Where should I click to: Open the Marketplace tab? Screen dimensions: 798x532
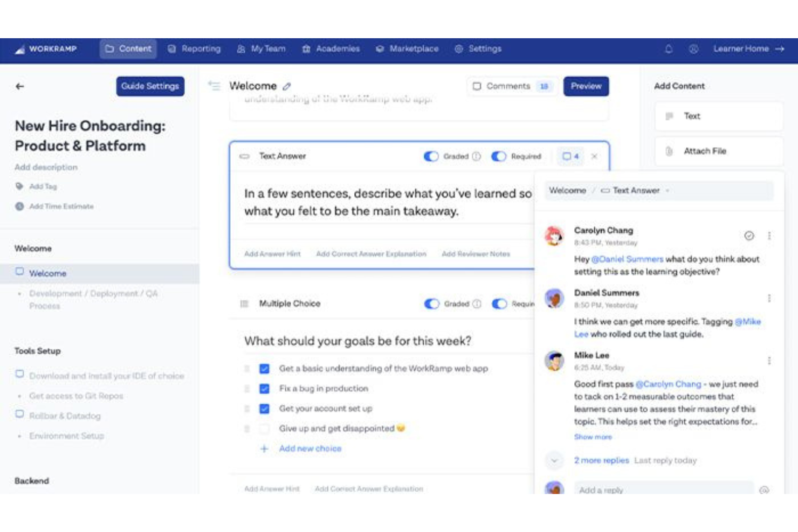(x=407, y=49)
